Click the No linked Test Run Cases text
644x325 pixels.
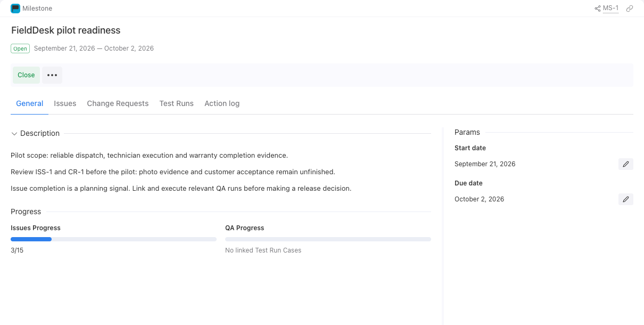(263, 250)
